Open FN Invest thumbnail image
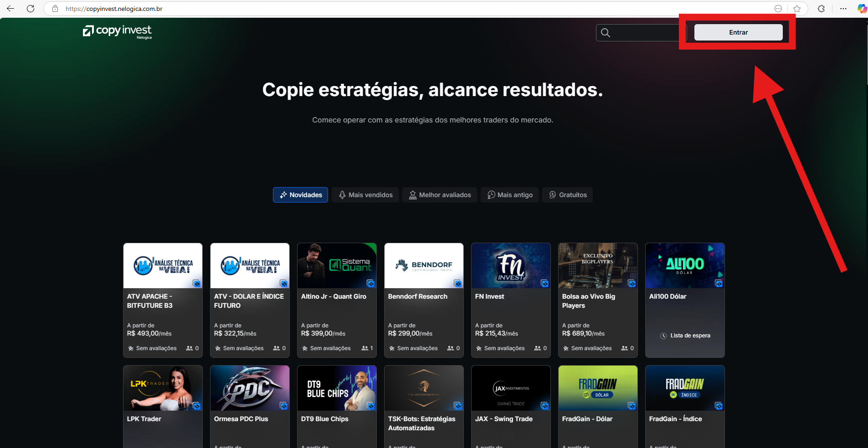Screen dimensions: 868x448 click(511, 265)
